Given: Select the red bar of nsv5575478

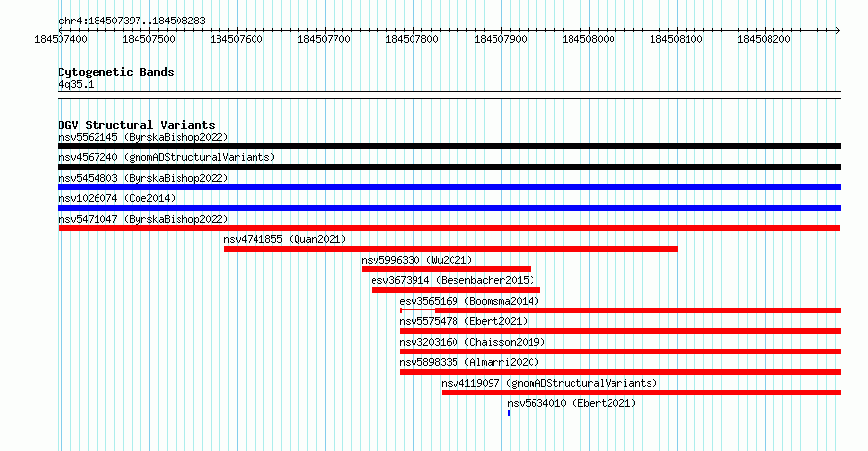Looking at the screenshot, I should pos(620,331).
